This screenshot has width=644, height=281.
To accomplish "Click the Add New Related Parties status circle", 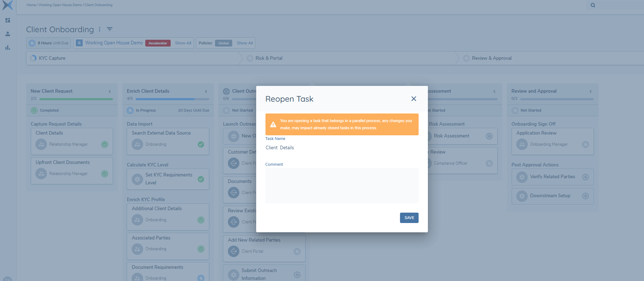I will pyautogui.click(x=297, y=251).
